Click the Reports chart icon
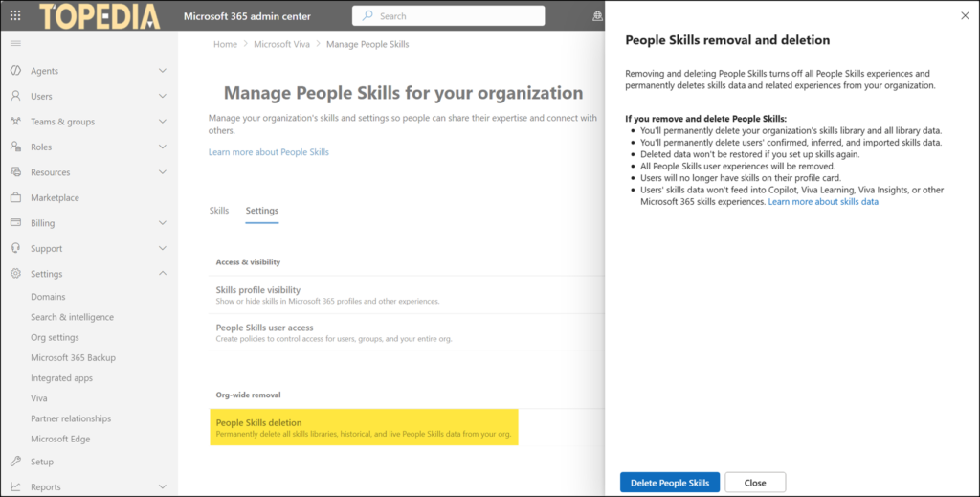The width and height of the screenshot is (980, 497). pyautogui.click(x=15, y=486)
